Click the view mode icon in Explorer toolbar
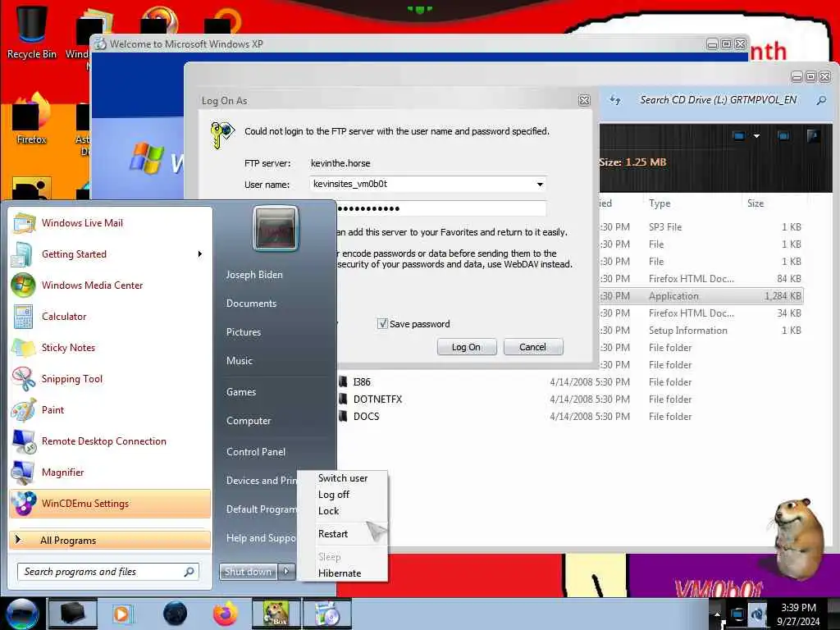 (x=739, y=136)
